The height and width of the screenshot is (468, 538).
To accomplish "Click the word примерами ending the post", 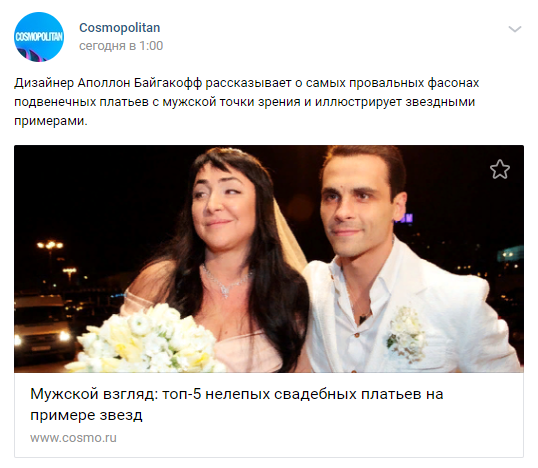I will point(50,121).
